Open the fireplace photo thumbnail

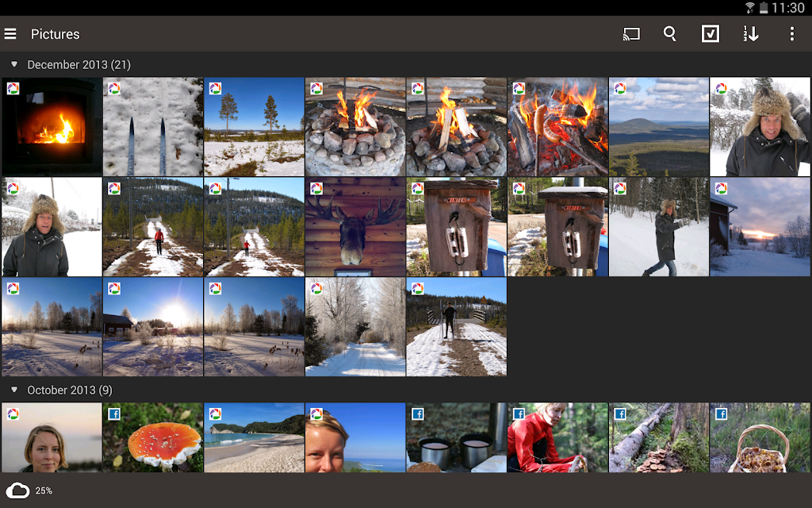(52, 127)
